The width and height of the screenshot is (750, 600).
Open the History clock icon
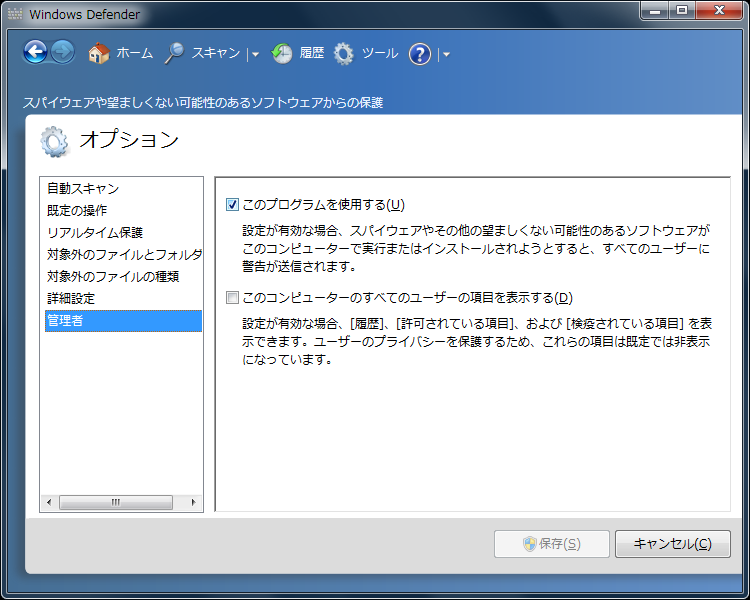tap(282, 54)
